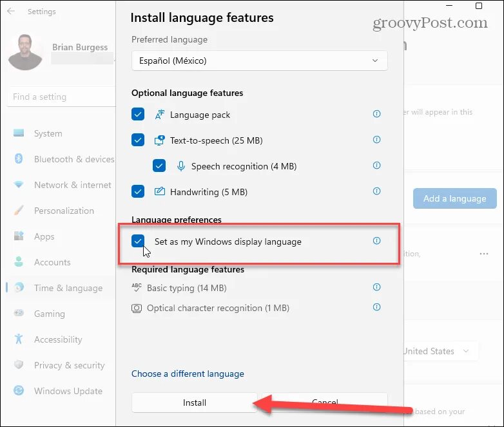The height and width of the screenshot is (427, 504).
Task: Uncheck the Speech recognition checkbox
Action: click(x=159, y=166)
